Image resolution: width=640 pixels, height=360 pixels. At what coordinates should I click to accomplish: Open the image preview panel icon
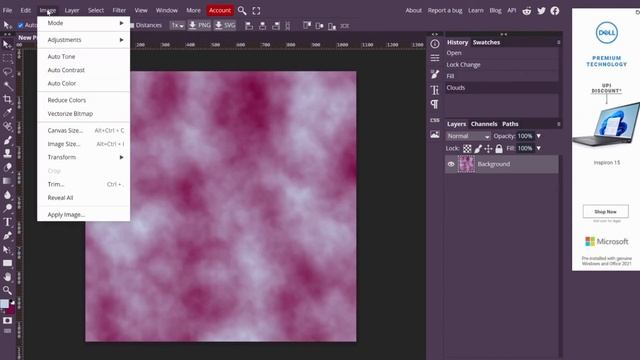tap(435, 134)
